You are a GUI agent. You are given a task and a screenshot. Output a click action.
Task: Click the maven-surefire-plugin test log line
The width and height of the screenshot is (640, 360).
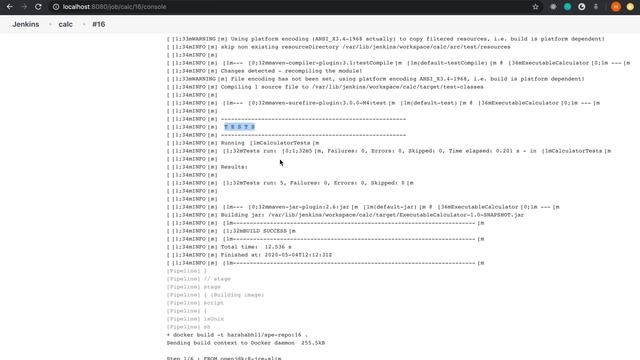(383, 103)
